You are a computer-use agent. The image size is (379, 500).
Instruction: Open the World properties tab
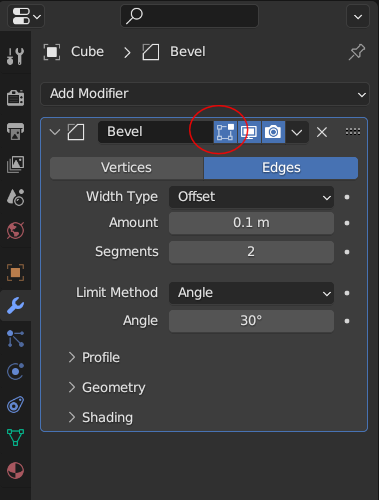(x=15, y=230)
